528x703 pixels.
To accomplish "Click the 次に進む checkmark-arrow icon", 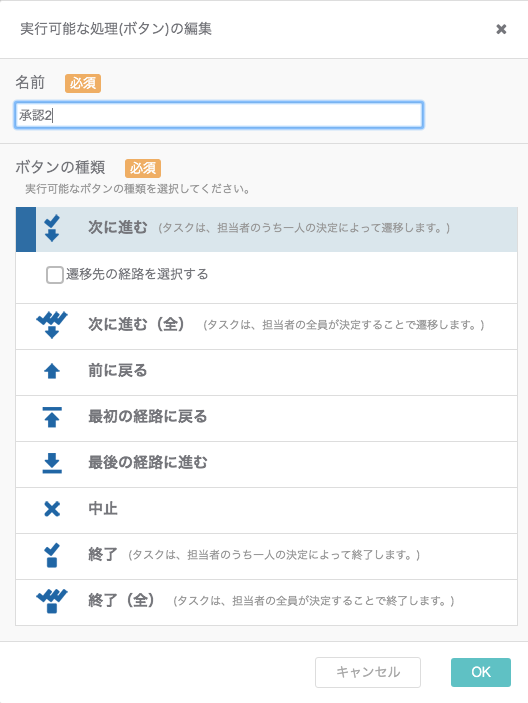I will (52, 228).
